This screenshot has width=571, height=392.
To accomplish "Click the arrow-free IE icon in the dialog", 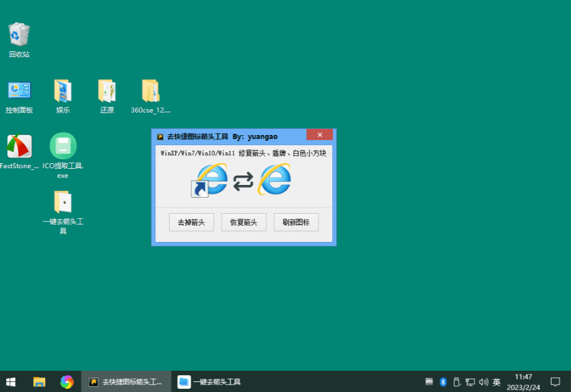I will point(273,181).
